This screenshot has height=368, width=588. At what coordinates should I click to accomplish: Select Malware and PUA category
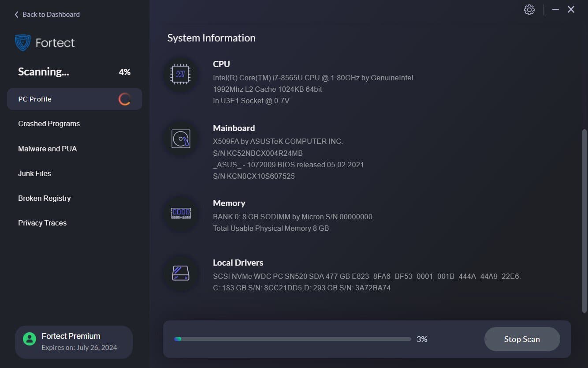click(47, 149)
